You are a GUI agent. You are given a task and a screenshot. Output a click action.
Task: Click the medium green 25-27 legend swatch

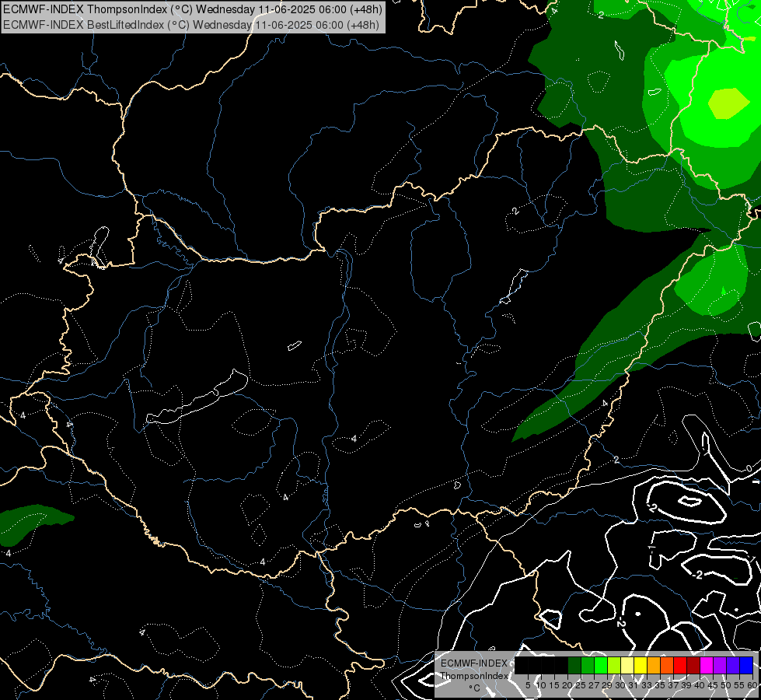click(588, 665)
